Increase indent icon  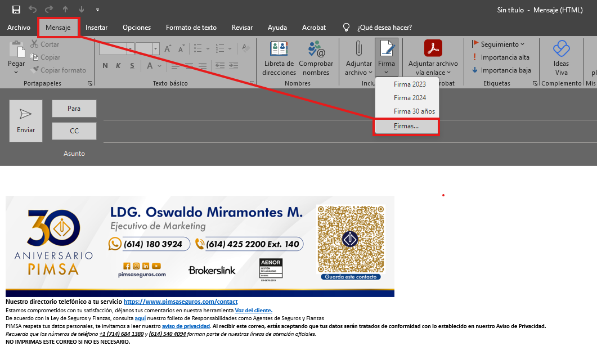(234, 65)
